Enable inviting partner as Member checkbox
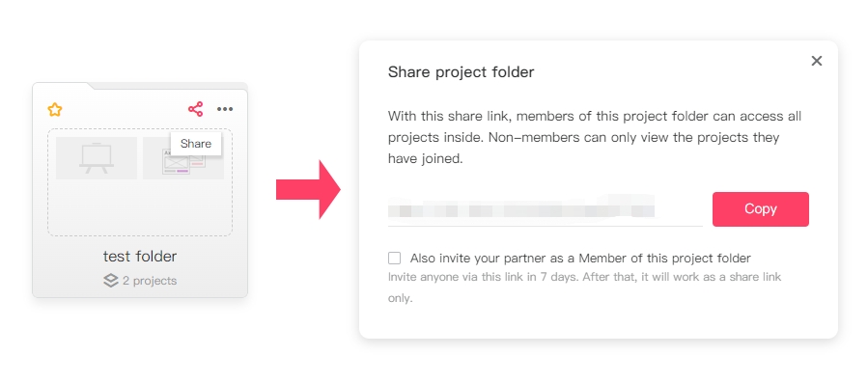The image size is (868, 383). 394,258
